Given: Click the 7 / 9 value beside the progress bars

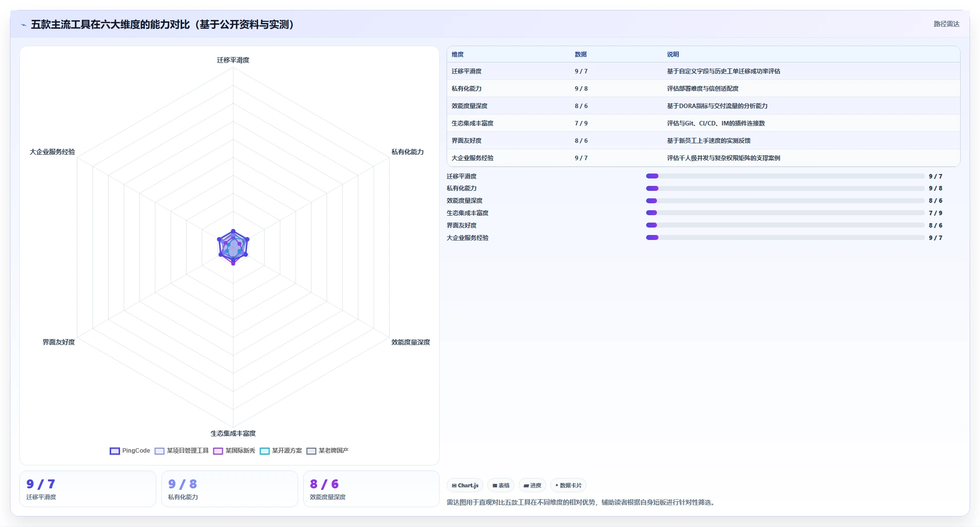Looking at the screenshot, I should click(935, 213).
